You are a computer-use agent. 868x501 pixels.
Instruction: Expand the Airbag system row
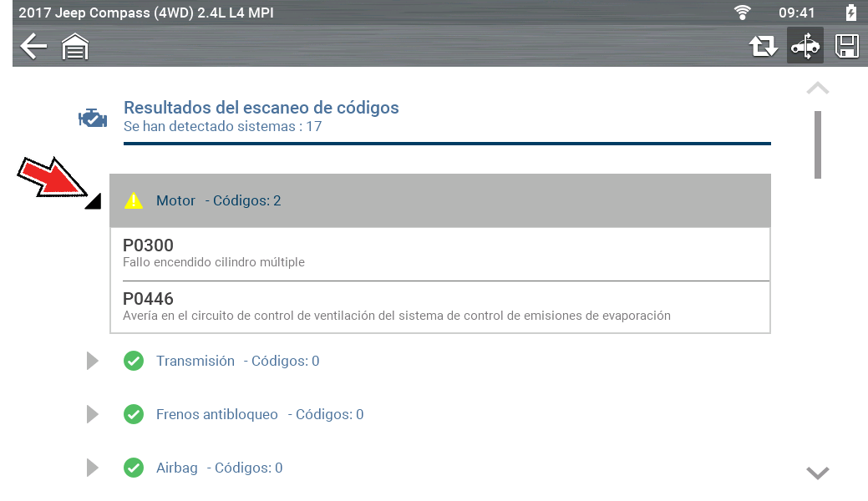coord(92,468)
